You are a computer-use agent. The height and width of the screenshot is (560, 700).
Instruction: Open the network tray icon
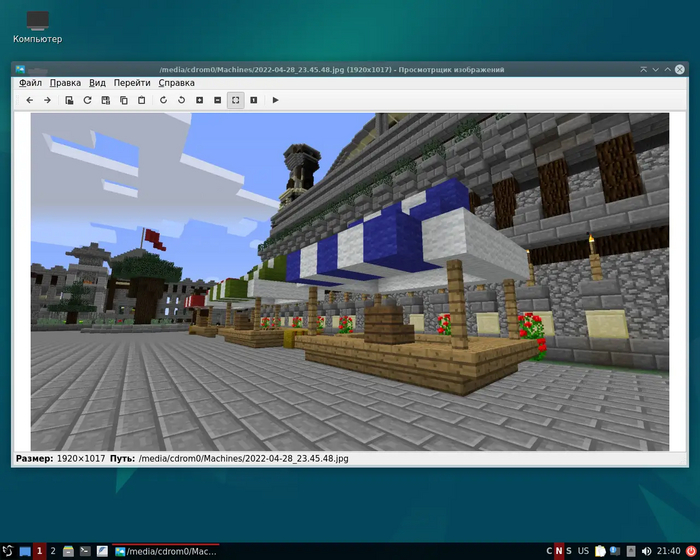615,551
